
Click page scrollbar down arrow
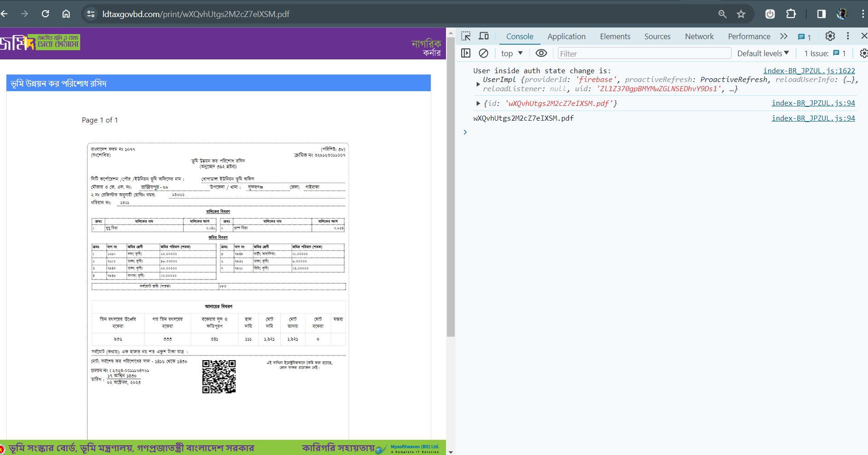coord(451,452)
